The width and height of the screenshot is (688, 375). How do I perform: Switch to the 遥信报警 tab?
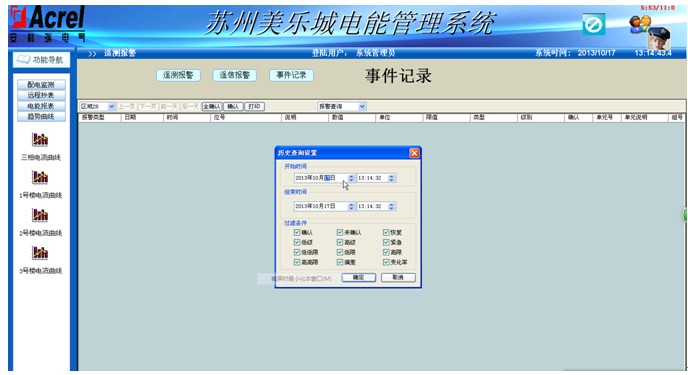pyautogui.click(x=235, y=75)
